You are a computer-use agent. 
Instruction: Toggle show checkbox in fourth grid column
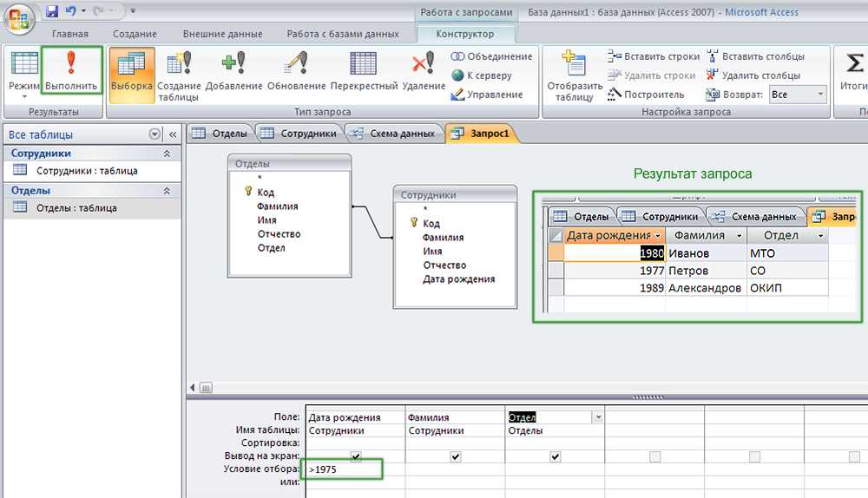654,456
